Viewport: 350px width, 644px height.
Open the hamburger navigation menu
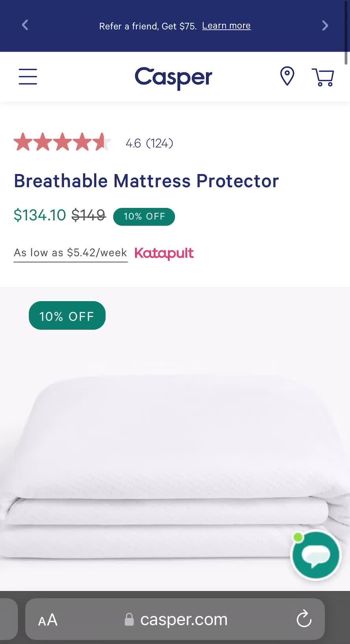coord(28,77)
